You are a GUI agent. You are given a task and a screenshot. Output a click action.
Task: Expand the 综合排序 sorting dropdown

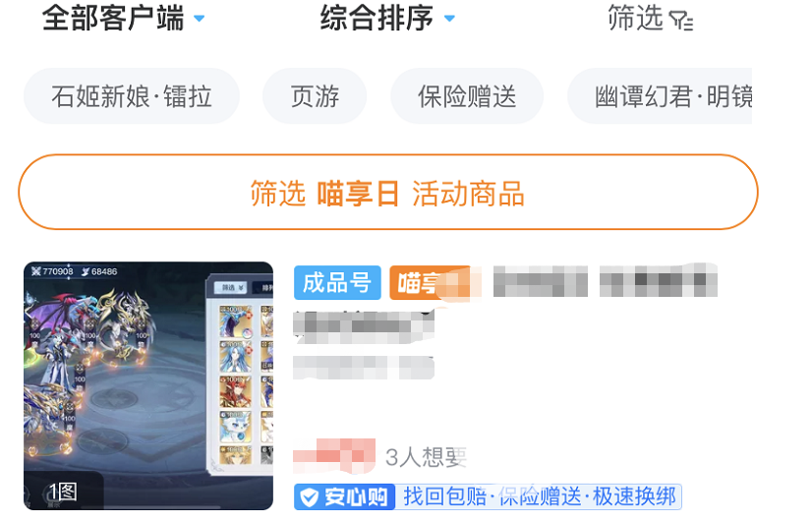click(387, 18)
